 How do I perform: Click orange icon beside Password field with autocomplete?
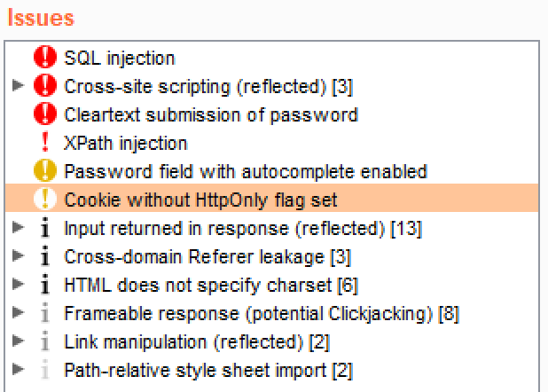click(44, 172)
